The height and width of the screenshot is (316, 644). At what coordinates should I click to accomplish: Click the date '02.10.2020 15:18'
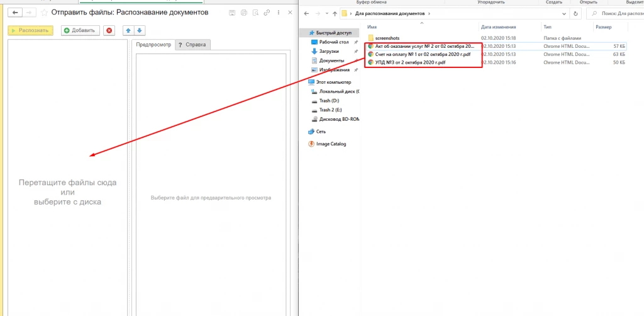pyautogui.click(x=498, y=38)
